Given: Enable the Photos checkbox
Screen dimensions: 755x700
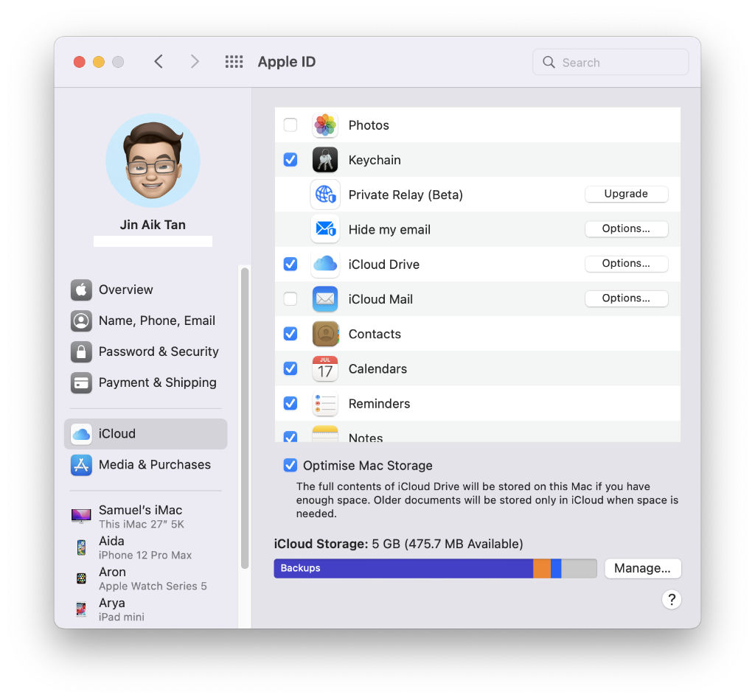Looking at the screenshot, I should 290,125.
